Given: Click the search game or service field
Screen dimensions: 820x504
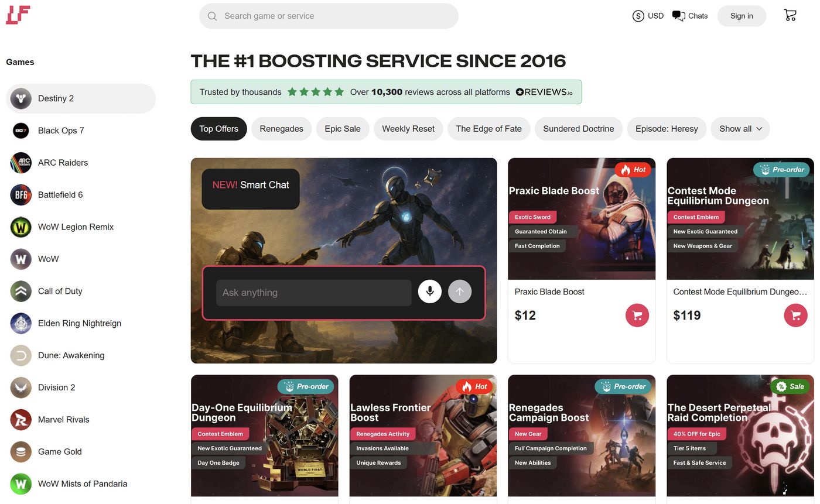Looking at the screenshot, I should point(328,16).
